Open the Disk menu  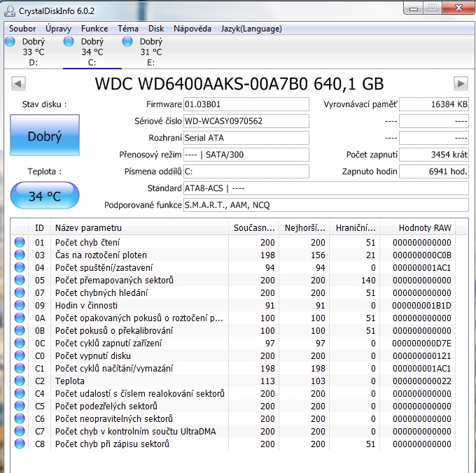(156, 29)
